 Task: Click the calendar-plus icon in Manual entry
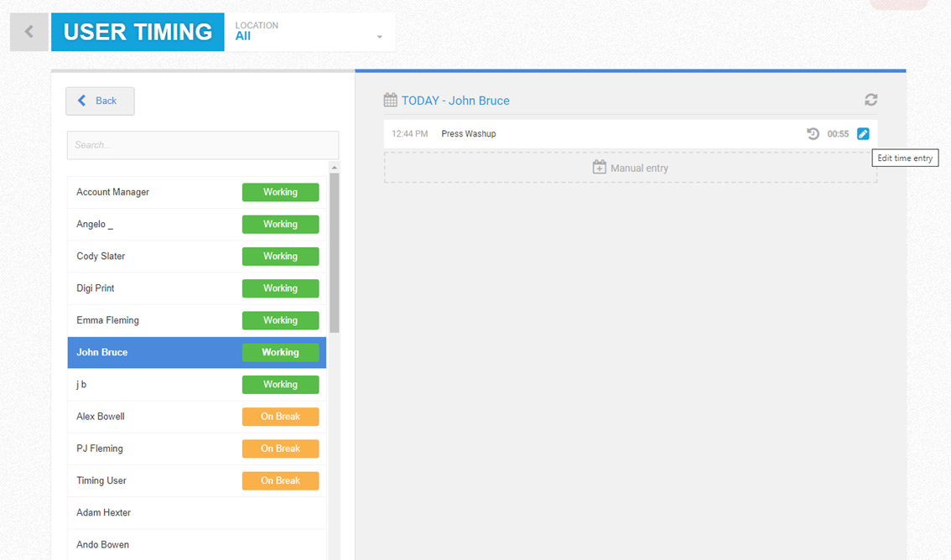[x=600, y=168]
